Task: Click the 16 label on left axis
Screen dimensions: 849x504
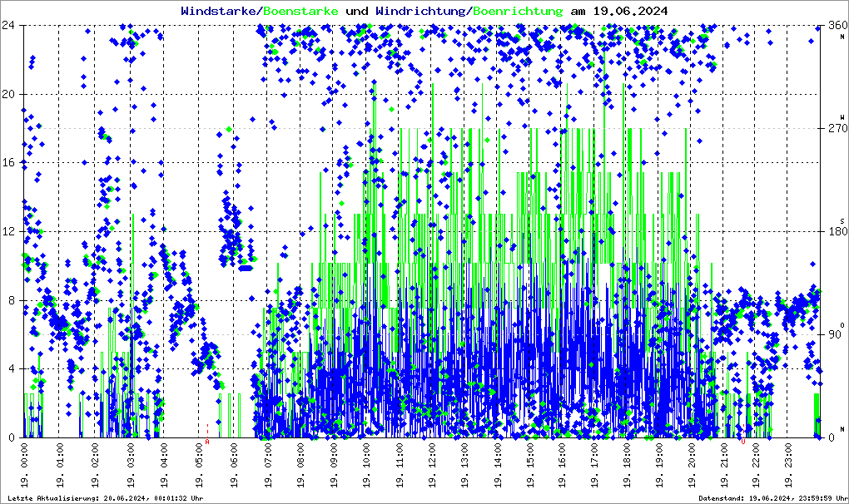Action: [x=12, y=163]
